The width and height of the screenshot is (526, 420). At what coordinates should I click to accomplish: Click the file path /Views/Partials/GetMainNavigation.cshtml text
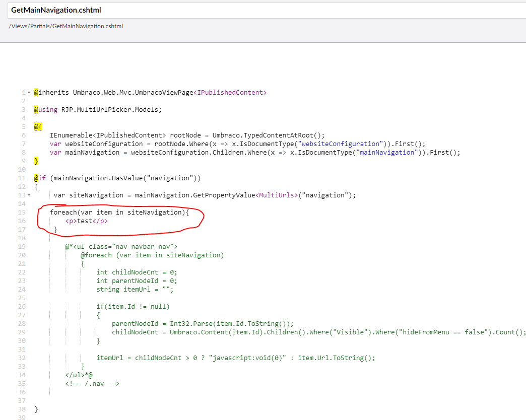(x=65, y=26)
